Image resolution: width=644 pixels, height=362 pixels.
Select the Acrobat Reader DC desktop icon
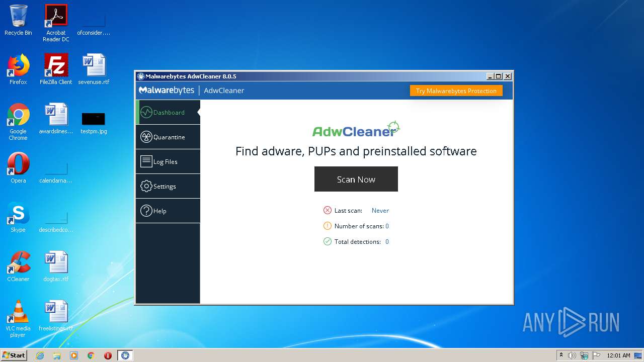pyautogui.click(x=56, y=23)
